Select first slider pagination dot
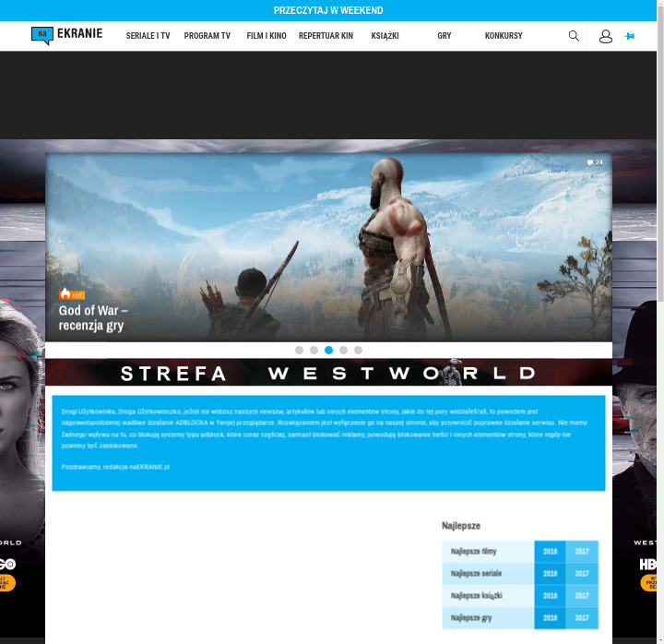 pyautogui.click(x=299, y=350)
